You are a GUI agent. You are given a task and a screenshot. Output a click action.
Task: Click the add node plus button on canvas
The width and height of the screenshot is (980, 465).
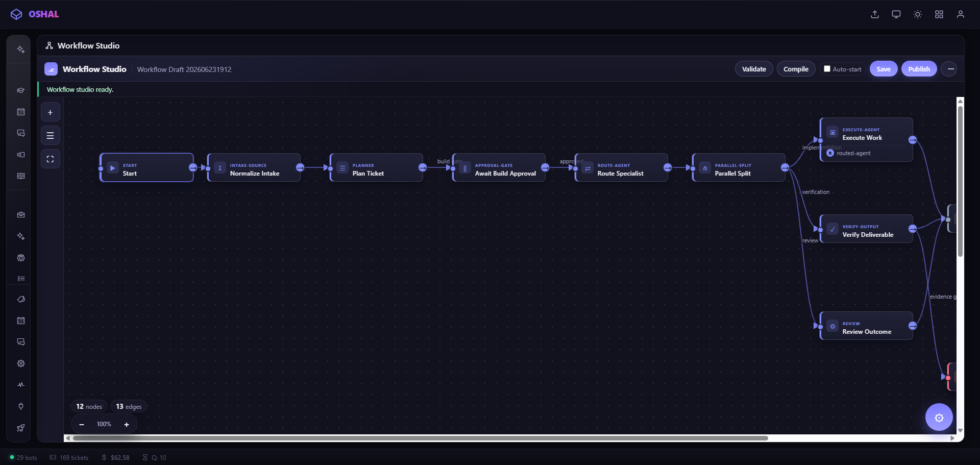point(51,112)
